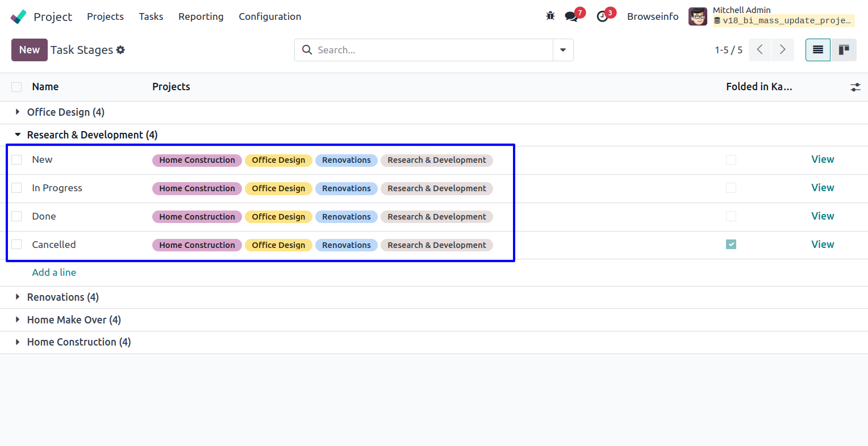Uncheck Folded in Kanban for Cancelled
This screenshot has height=446, width=868.
tap(731, 245)
